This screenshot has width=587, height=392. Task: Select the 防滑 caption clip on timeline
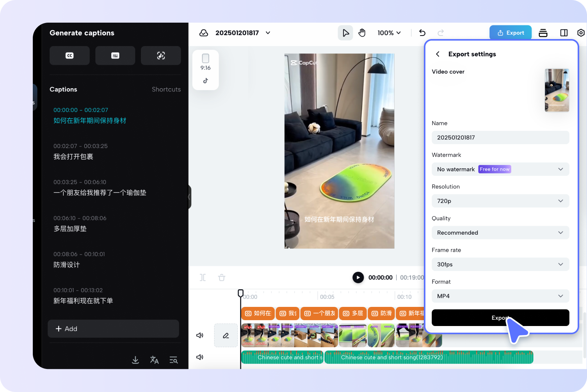[381, 313]
